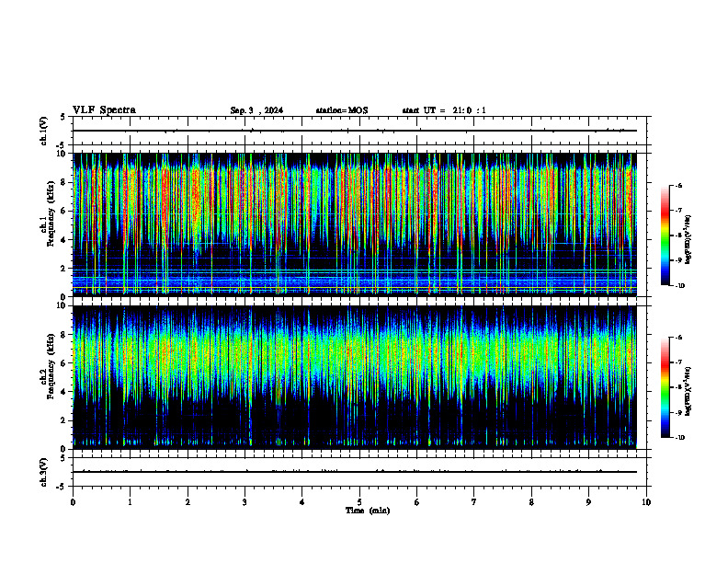Click the "Time (min)" x-axis label
Image resolution: width=728 pixels, height=563 pixels.
[x=368, y=511]
